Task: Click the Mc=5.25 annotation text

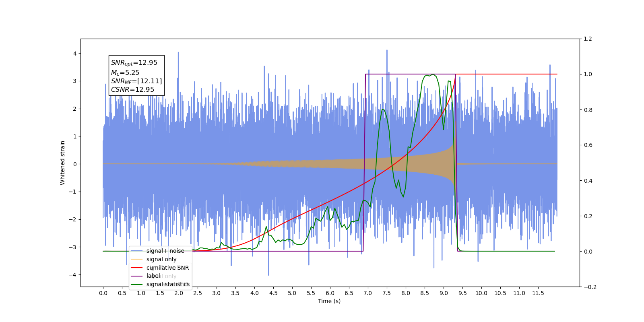Action: pyautogui.click(x=125, y=73)
